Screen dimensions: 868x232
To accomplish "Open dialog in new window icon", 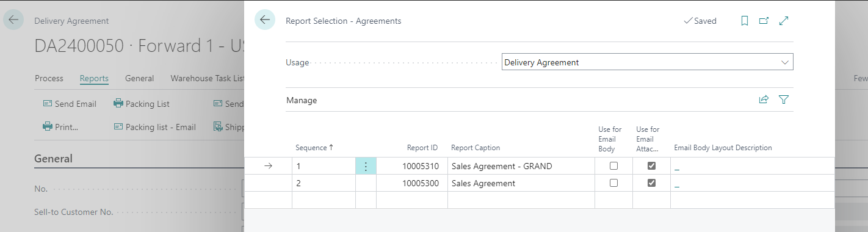I will tap(764, 21).
